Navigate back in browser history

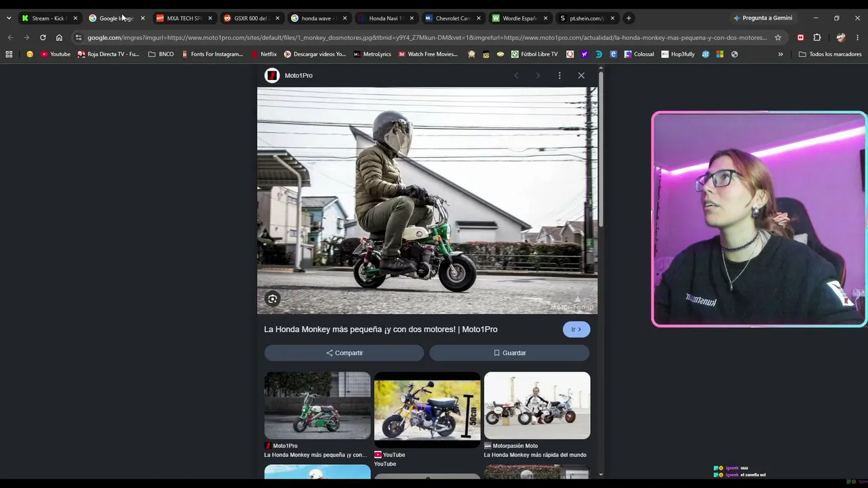[x=10, y=37]
